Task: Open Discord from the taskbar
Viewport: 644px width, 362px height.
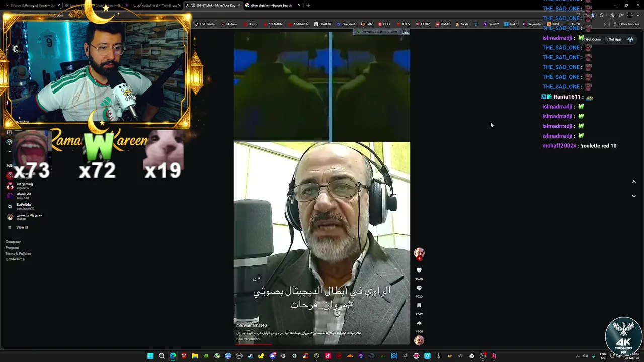Action: (272, 356)
